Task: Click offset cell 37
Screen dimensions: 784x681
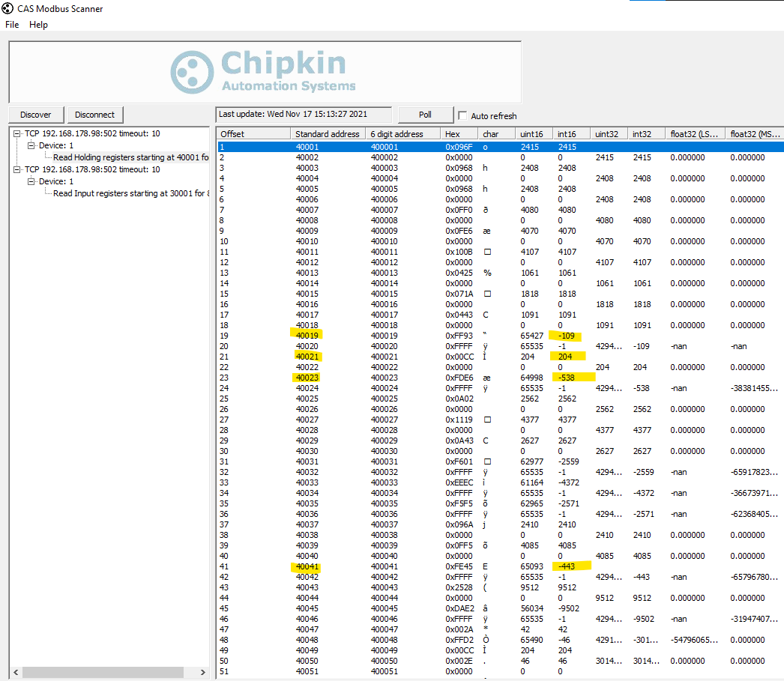Action: click(x=224, y=524)
